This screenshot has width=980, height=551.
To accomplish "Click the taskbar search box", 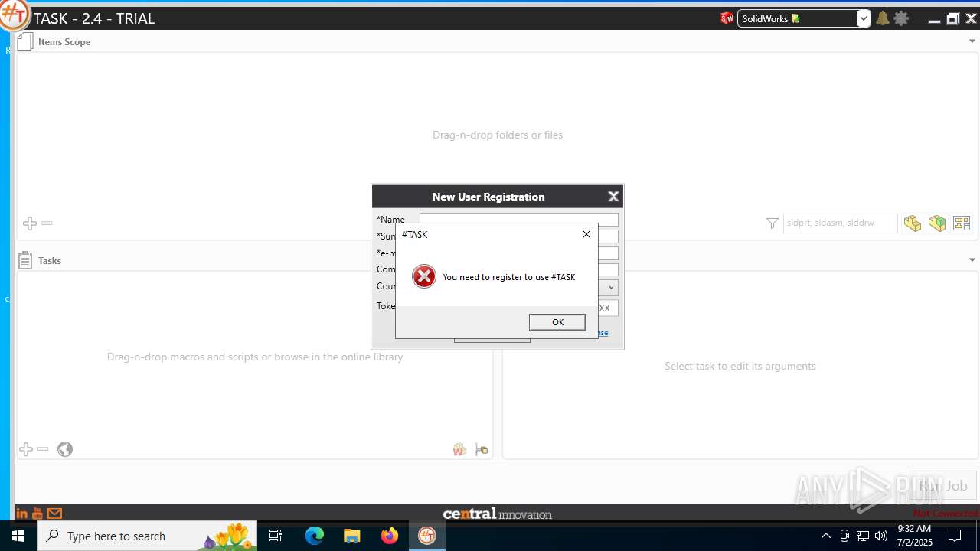I will click(148, 536).
